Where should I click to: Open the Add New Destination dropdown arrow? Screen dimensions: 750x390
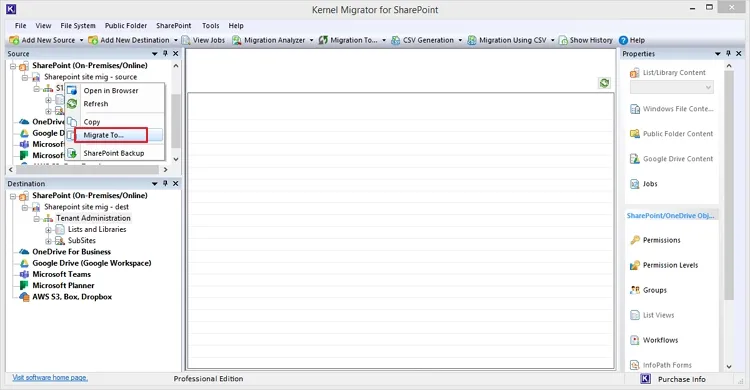176,40
